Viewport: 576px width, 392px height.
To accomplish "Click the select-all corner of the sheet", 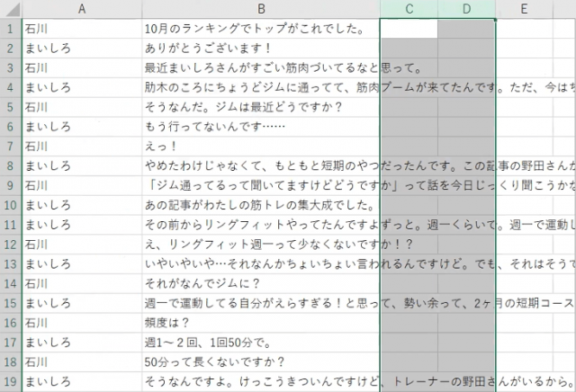I will [9, 9].
